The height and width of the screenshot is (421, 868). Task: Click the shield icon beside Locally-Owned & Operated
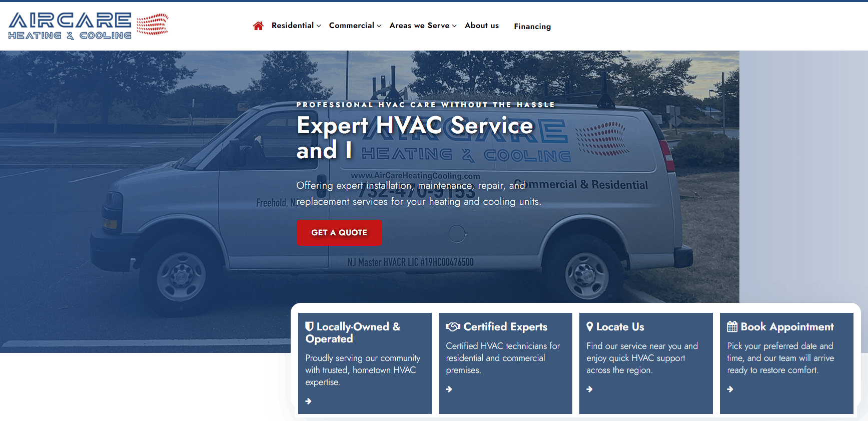click(310, 326)
